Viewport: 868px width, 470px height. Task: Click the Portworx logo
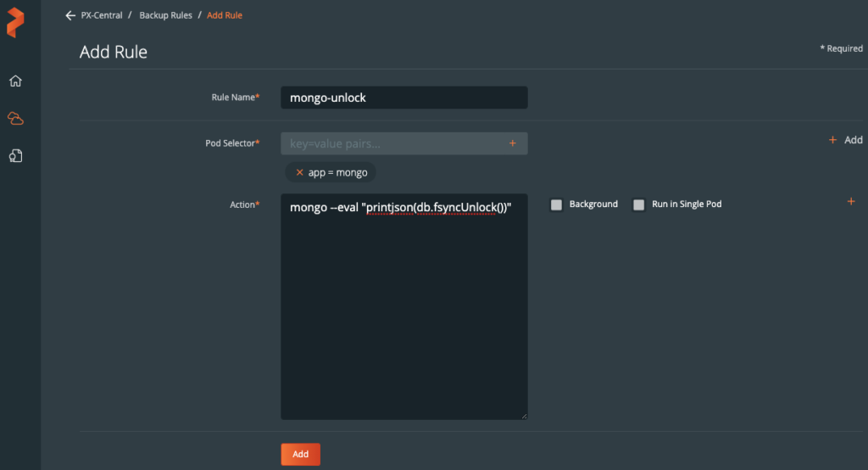tap(15, 23)
